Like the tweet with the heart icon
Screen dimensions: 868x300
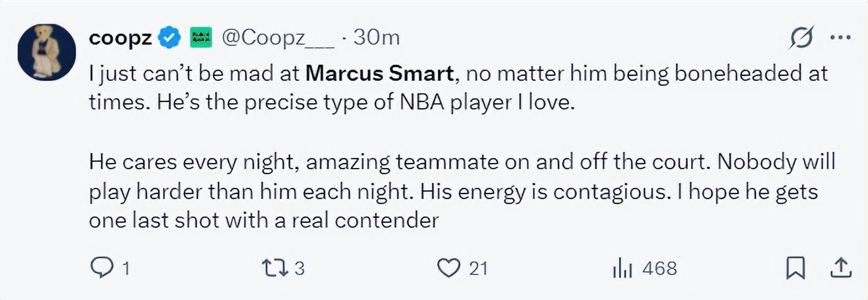[447, 268]
